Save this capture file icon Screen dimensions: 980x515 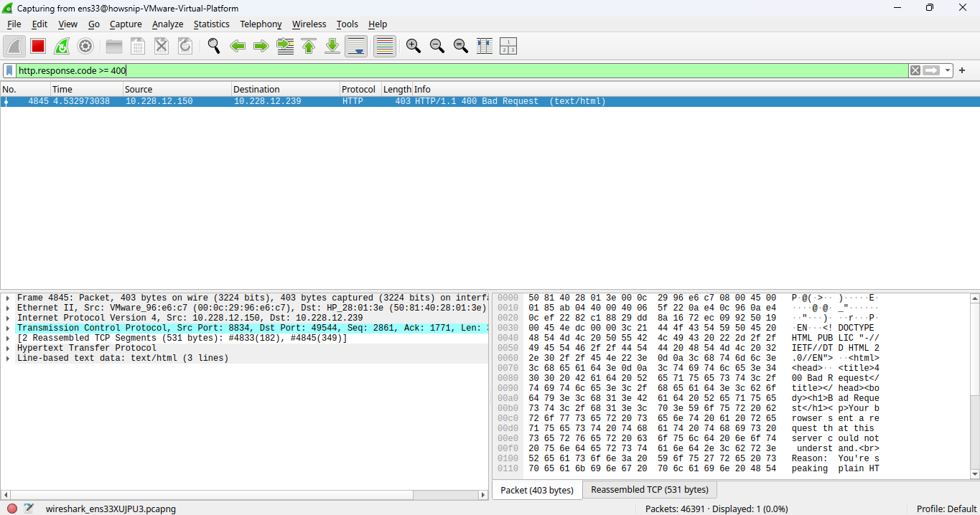point(138,46)
